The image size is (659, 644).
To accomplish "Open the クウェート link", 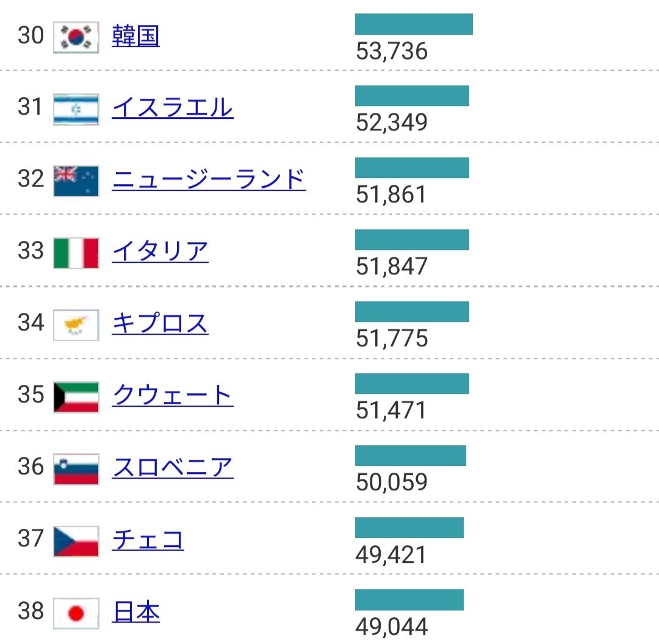I will point(172,396).
